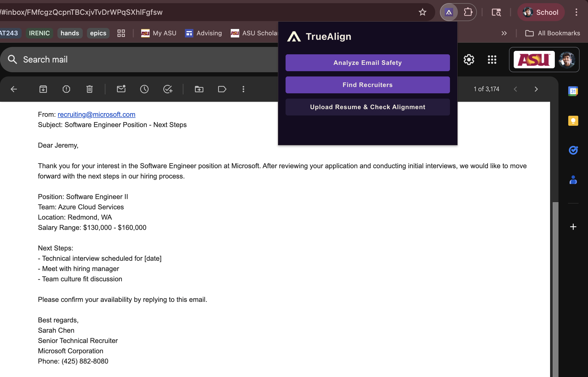Screen dimensions: 588x377
Task: Open Google Keep side panel
Action: coord(573,121)
